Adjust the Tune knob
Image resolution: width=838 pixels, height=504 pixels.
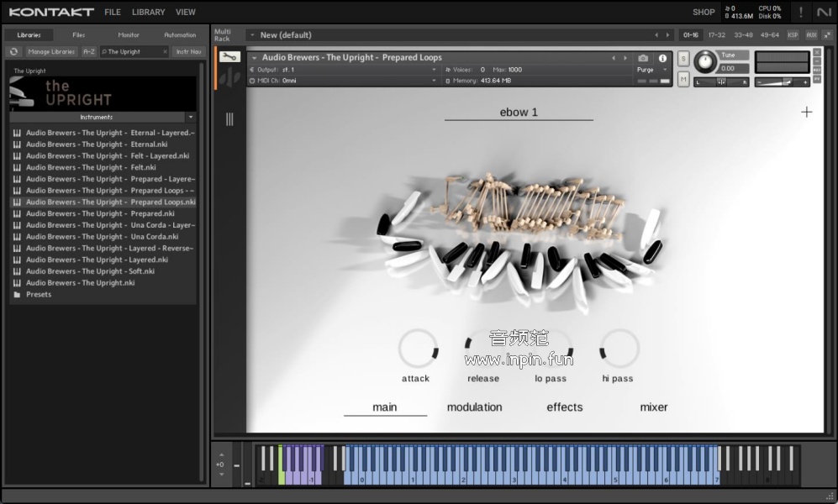pos(704,60)
